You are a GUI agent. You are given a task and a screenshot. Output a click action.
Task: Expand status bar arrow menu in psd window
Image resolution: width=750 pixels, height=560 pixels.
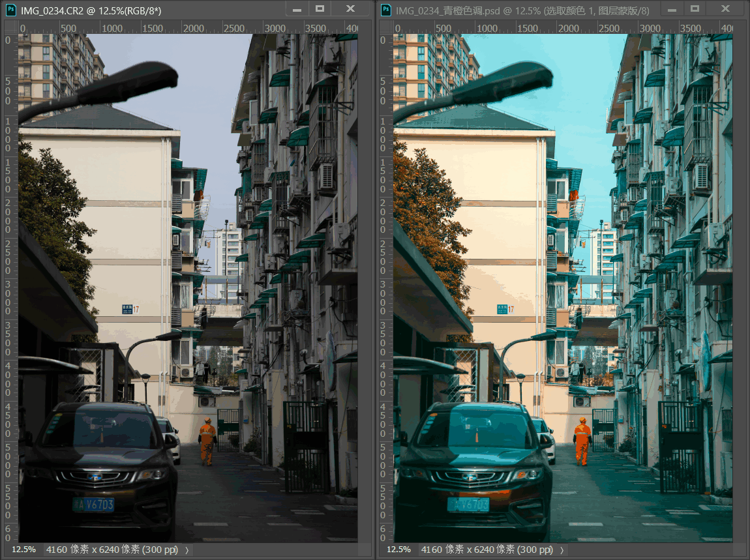click(x=562, y=550)
